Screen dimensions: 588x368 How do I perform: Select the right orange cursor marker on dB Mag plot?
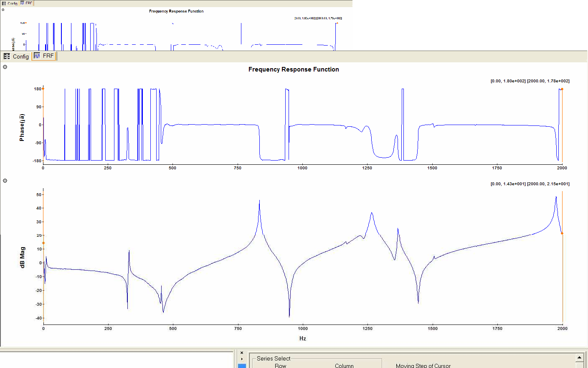[x=562, y=233]
